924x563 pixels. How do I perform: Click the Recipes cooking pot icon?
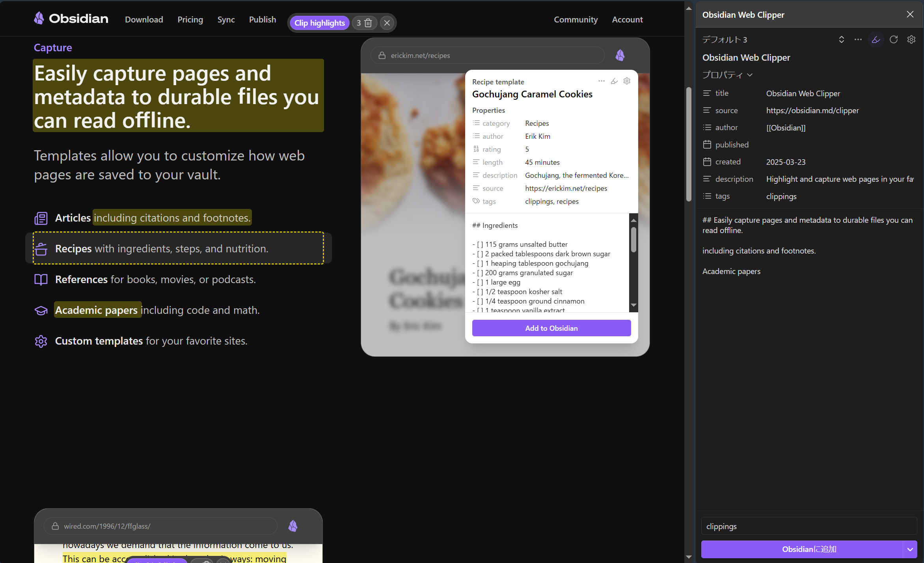click(x=41, y=249)
